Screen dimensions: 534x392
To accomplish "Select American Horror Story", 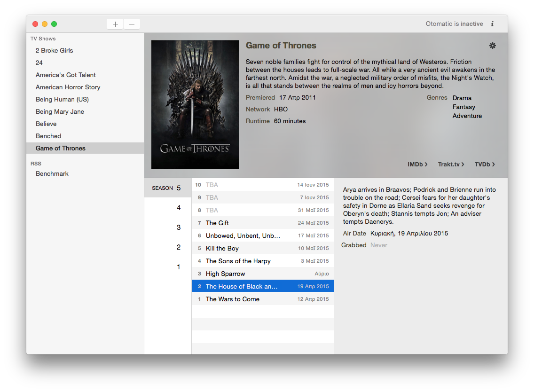I will tap(85, 87).
